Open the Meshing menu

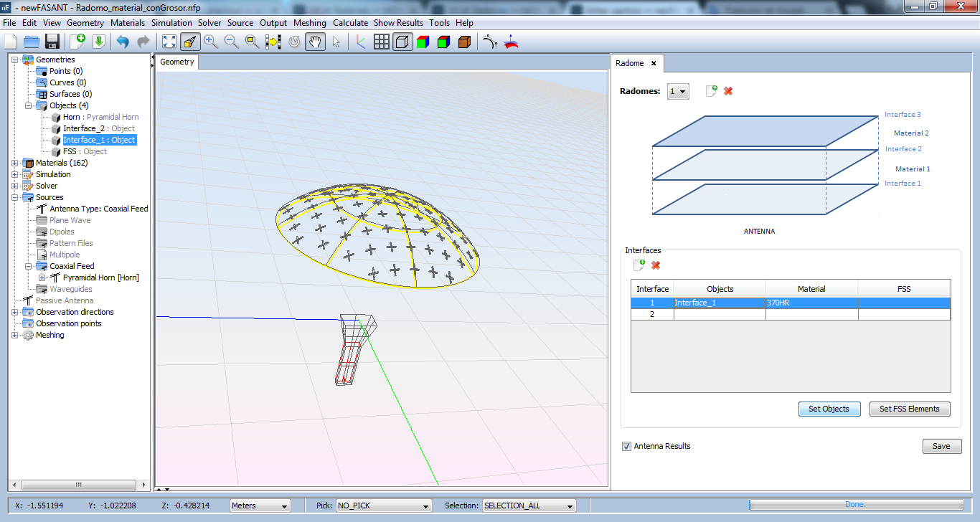tap(309, 23)
